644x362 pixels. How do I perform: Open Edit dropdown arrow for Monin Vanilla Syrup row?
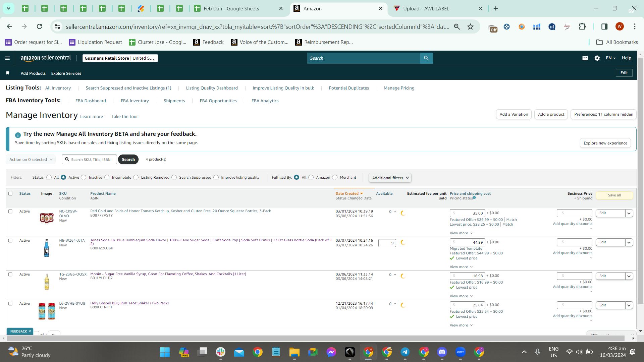tap(629, 276)
